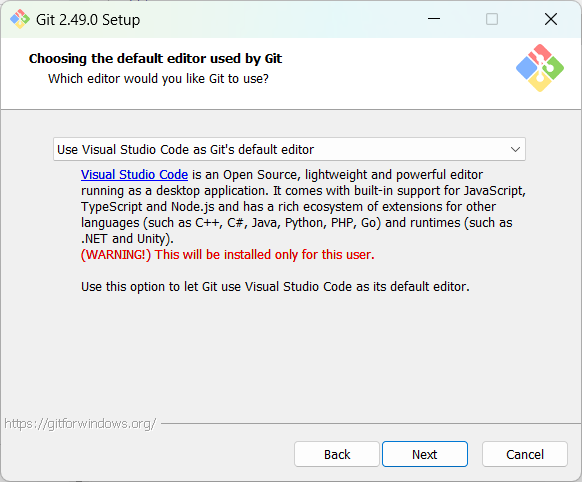Click the red WARNING message text
This screenshot has height=482, width=582.
[x=228, y=255]
